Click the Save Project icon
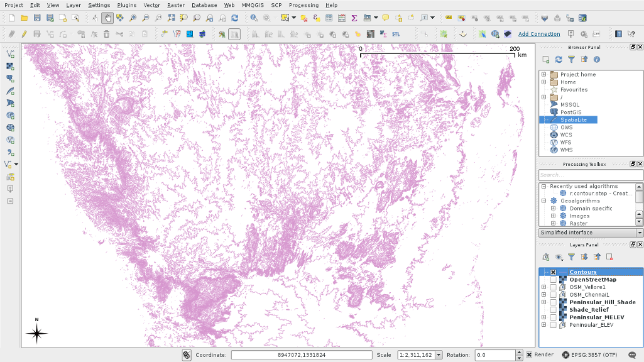The height and width of the screenshot is (362, 644). [37, 18]
